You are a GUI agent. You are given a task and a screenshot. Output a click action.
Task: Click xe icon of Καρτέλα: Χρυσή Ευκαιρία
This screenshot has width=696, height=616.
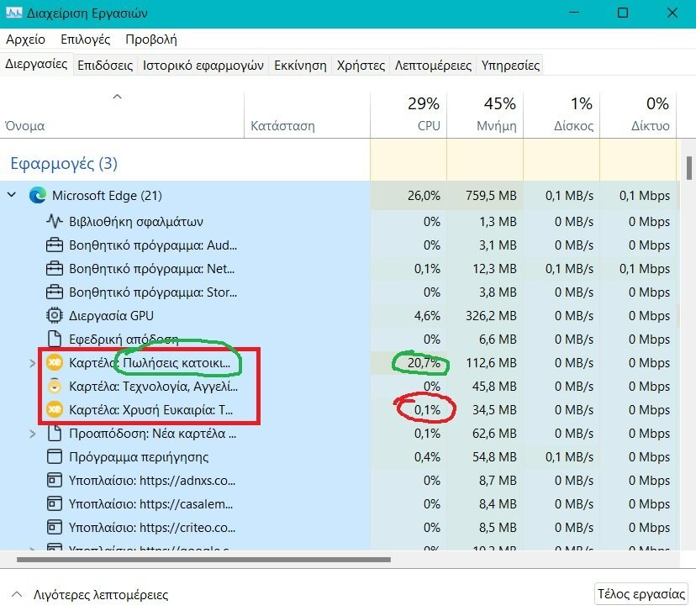pyautogui.click(x=54, y=409)
